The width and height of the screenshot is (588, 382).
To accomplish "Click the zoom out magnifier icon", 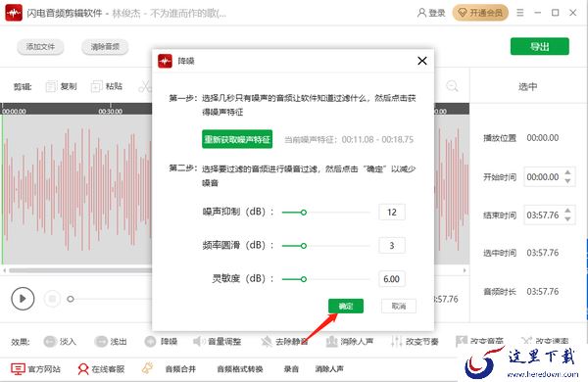I will [452, 86].
